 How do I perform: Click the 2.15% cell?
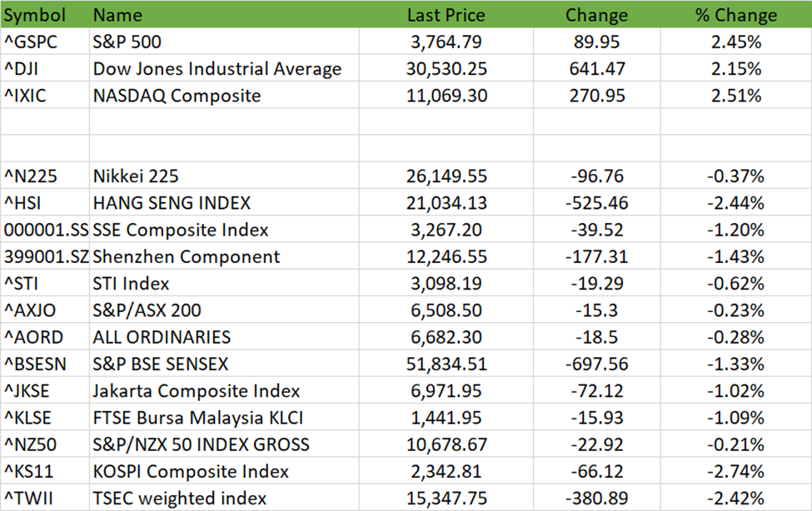pos(736,68)
